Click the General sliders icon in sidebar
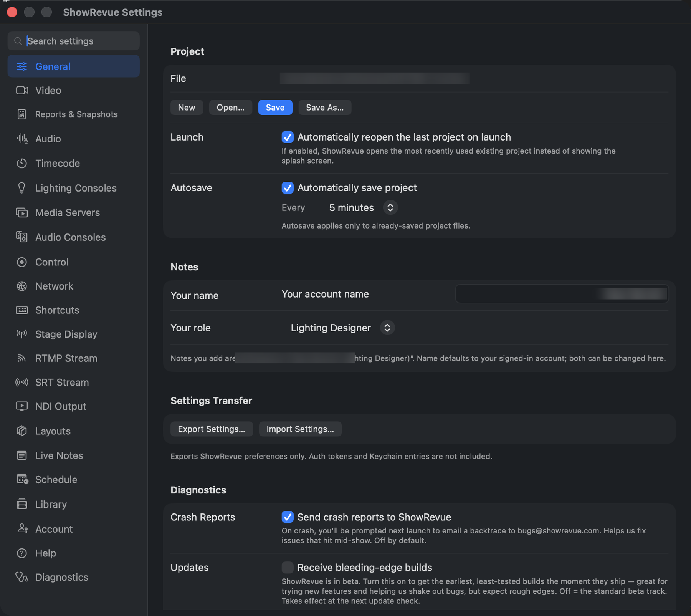Screen dimensions: 691x616 point(22,66)
